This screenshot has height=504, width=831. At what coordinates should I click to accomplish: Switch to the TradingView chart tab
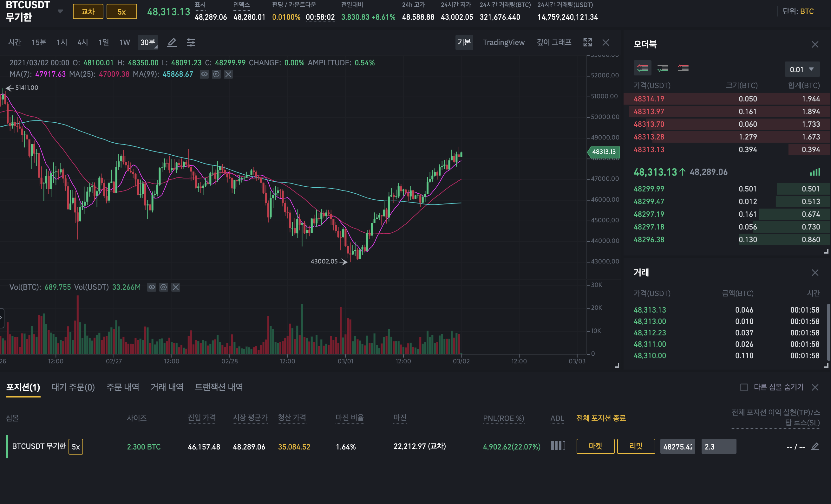pos(503,42)
